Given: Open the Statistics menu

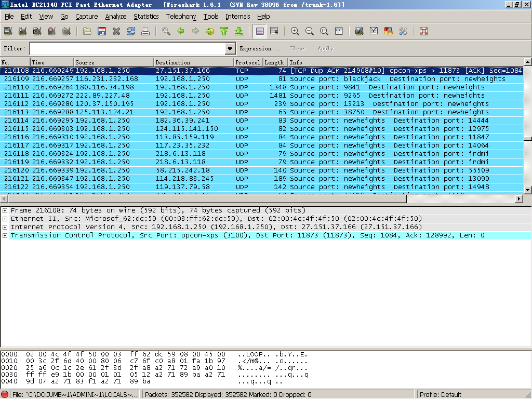Looking at the screenshot, I should [x=146, y=17].
